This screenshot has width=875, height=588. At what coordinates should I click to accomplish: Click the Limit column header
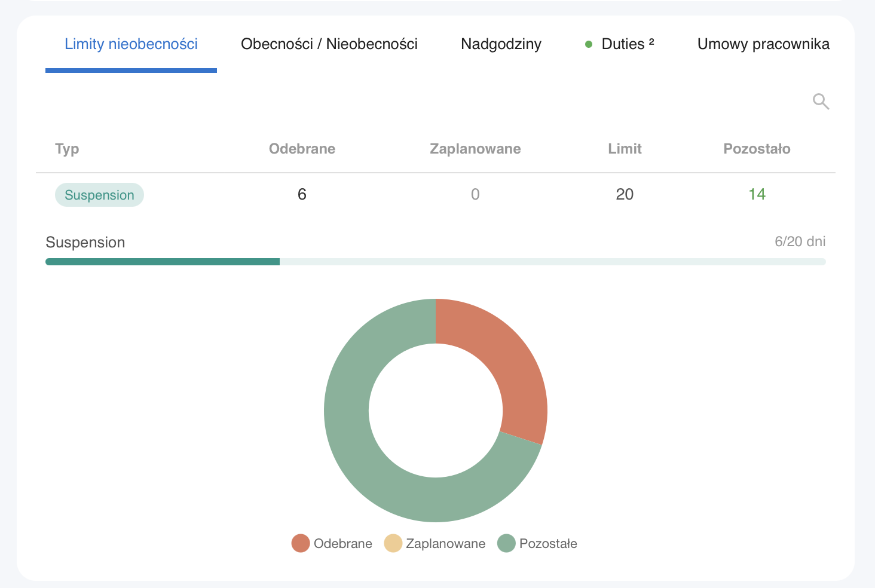(x=625, y=149)
